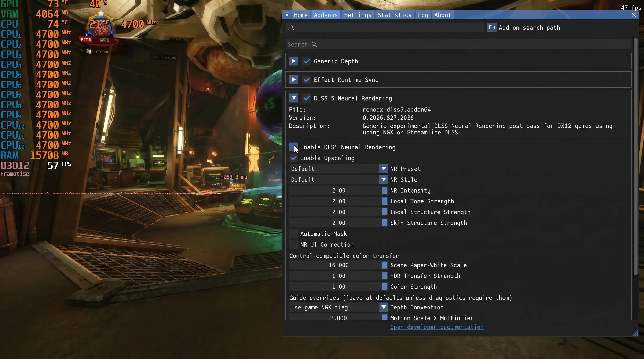Disable the Effect Runtime Sync checkbox

pyautogui.click(x=307, y=80)
